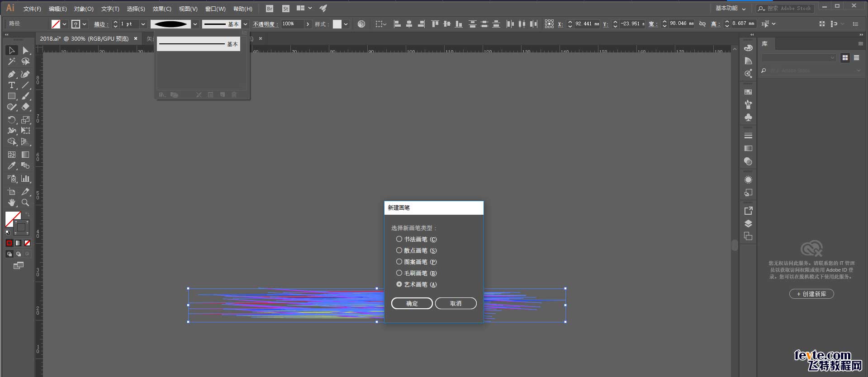Click 取消 in New Brush dialog
The width and height of the screenshot is (868, 377).
coord(456,303)
